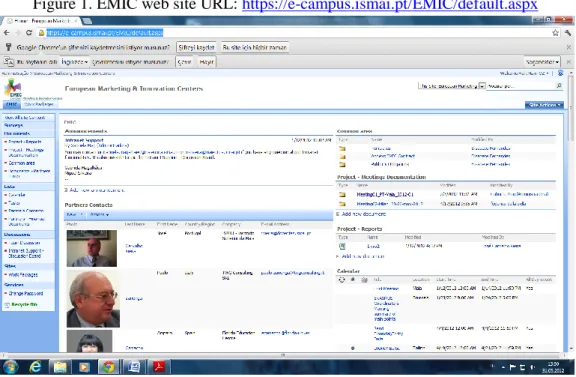Open the Chrome wrench settings menu
The image size is (576, 377).
[x=568, y=33]
